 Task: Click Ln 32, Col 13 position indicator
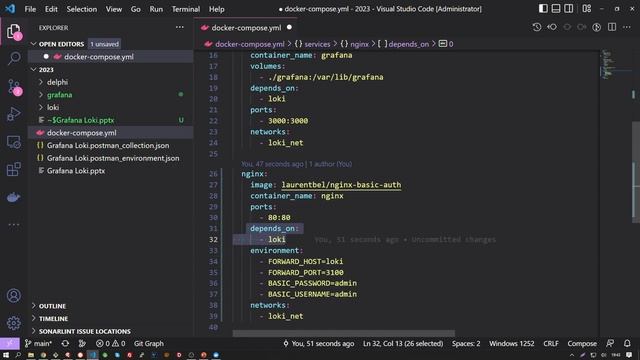(x=403, y=344)
